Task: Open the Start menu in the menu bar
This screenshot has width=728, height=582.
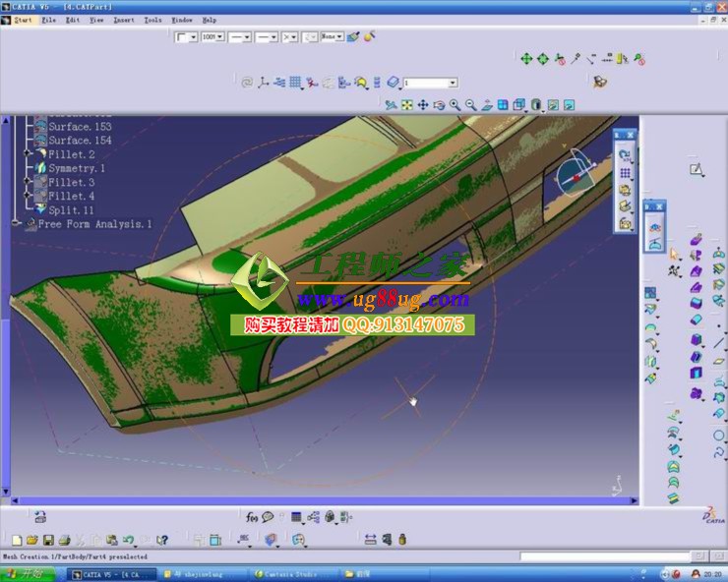Action: [x=23, y=20]
